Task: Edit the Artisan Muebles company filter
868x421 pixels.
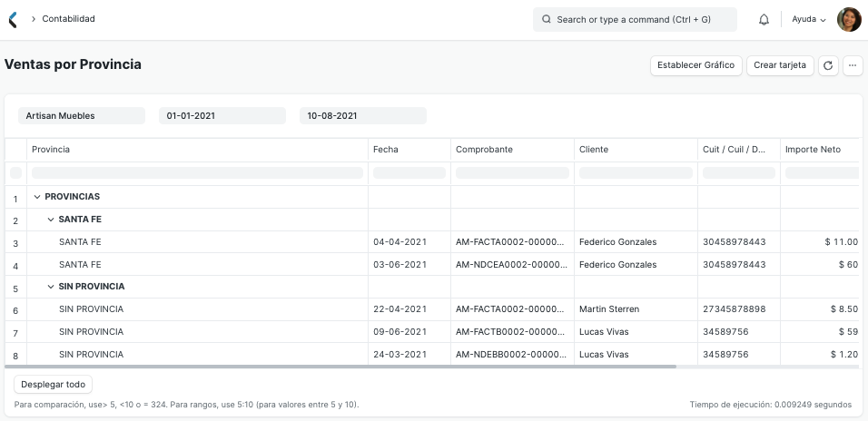Action: coord(82,115)
